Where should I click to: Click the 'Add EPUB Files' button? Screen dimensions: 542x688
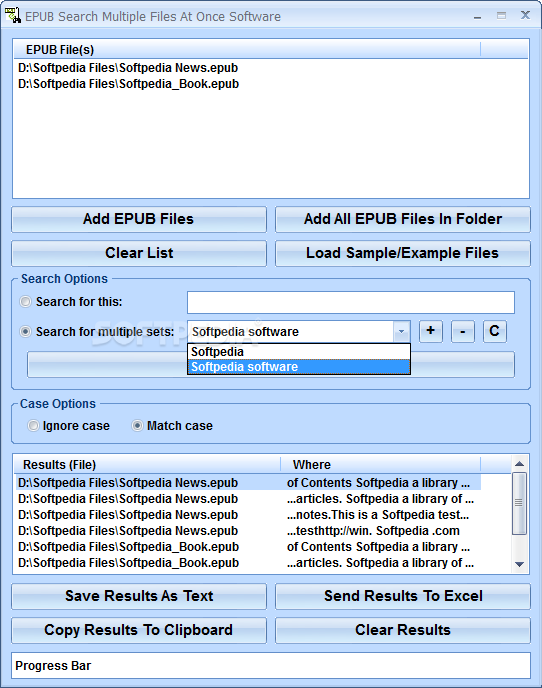coord(139,219)
